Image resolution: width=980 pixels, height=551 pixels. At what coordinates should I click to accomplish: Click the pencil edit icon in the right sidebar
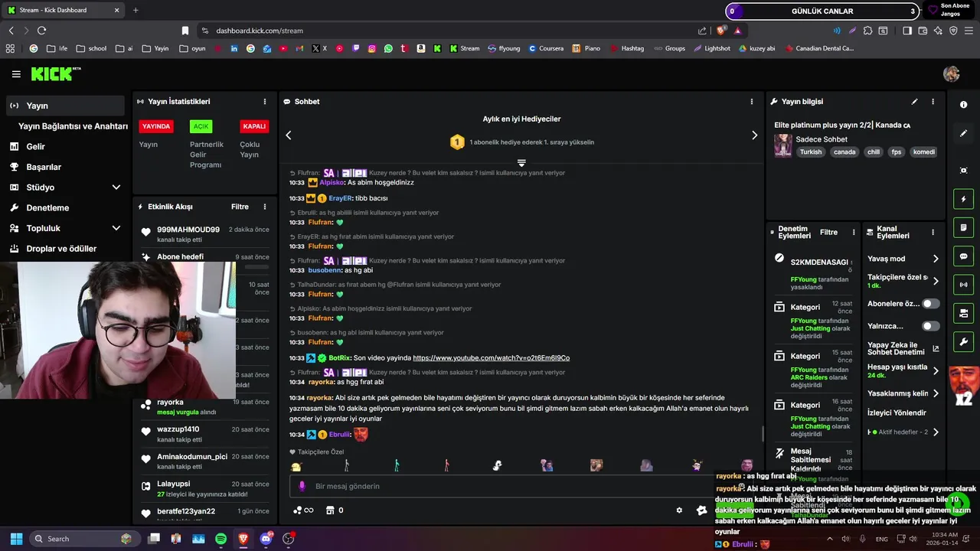tap(963, 133)
